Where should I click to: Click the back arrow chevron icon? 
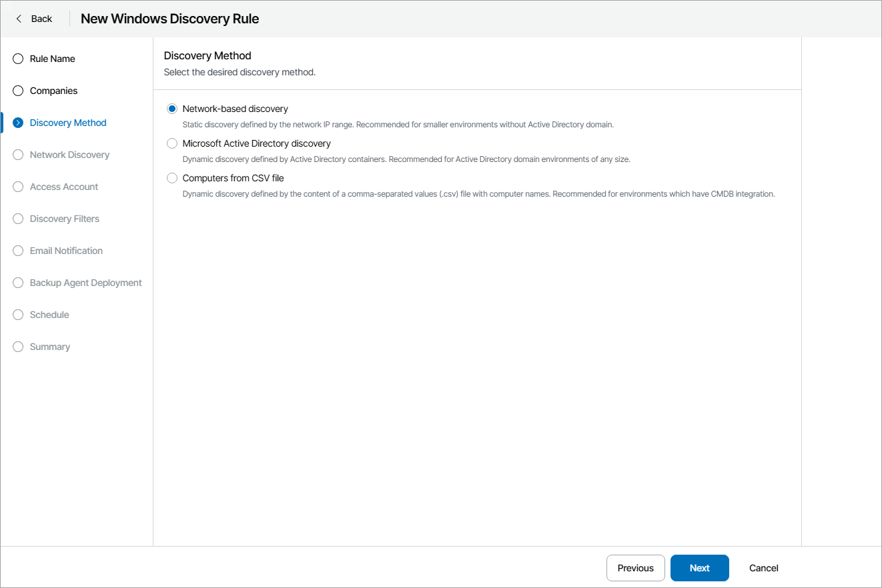tap(18, 18)
